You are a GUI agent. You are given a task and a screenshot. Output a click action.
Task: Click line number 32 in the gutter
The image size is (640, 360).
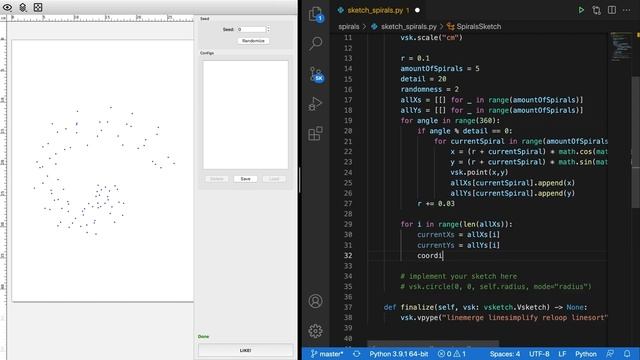pos(348,256)
